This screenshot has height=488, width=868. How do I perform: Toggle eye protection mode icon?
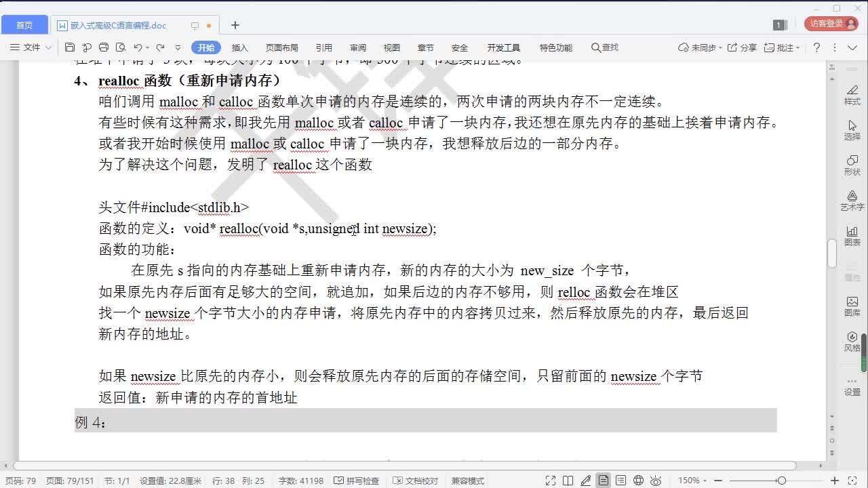[x=656, y=481]
